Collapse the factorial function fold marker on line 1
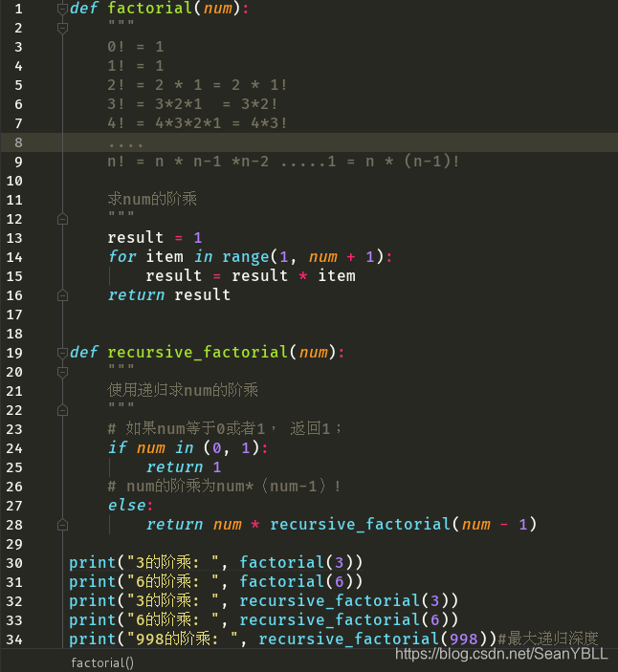 [x=62, y=9]
